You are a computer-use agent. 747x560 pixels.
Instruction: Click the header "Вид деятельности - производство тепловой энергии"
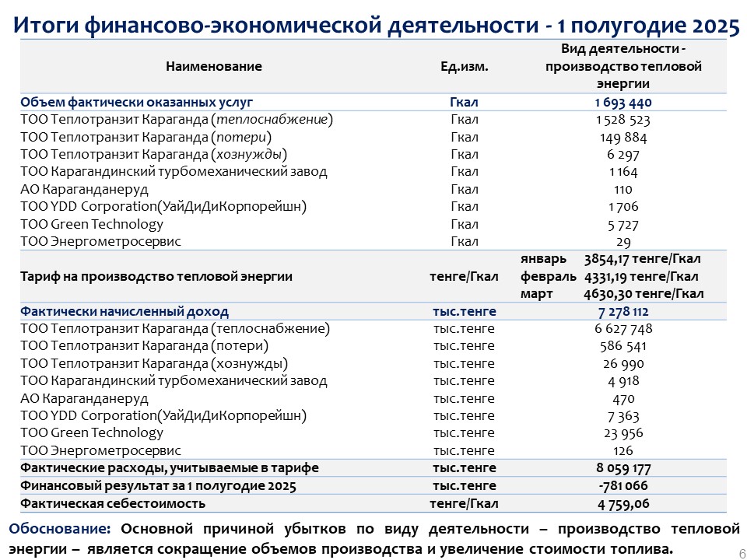click(623, 66)
